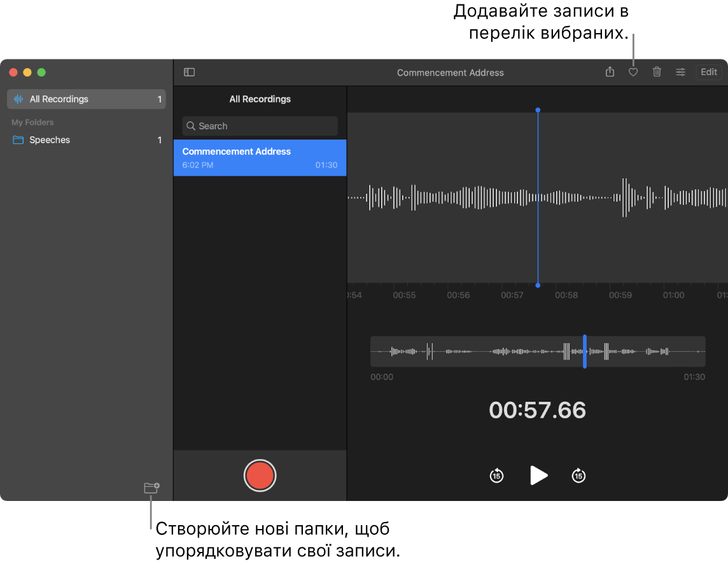
Task: Click the 00:59 mark on timeline ruler
Action: point(620,295)
